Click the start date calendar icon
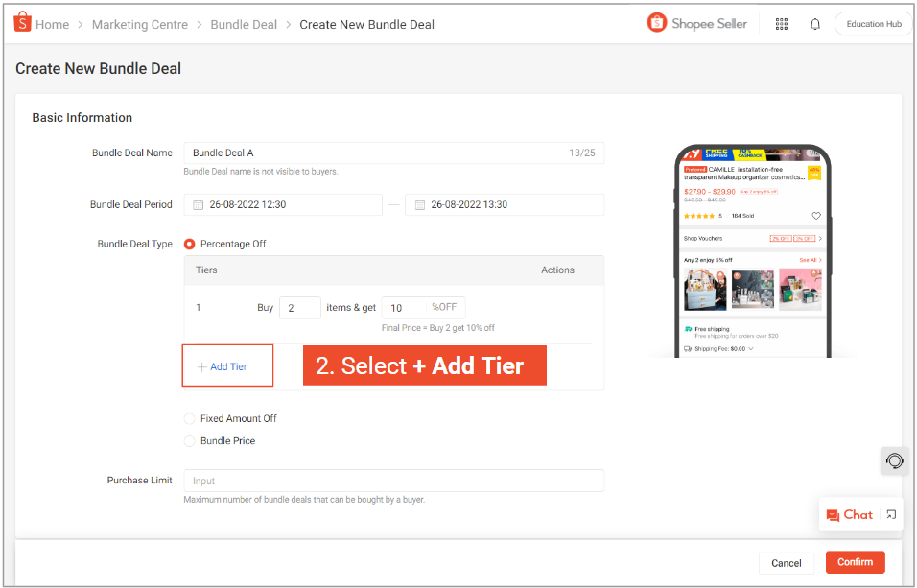This screenshot has height=588, width=917. (199, 204)
